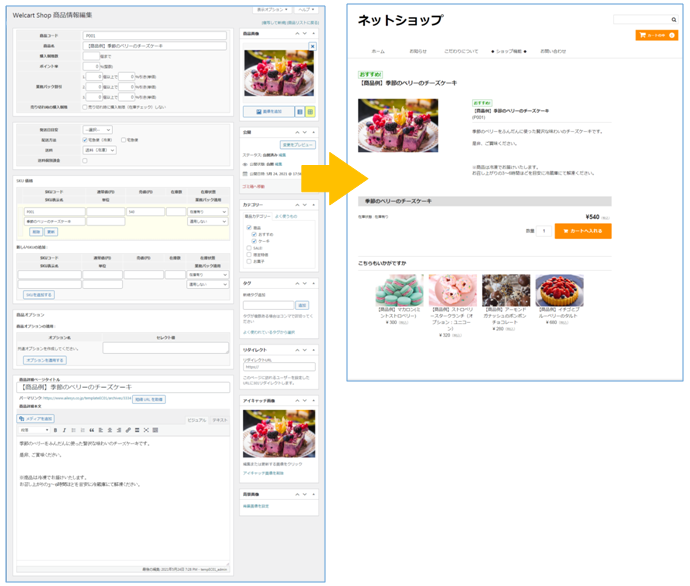Click the search magnifier icon in shop header
690x586 pixels.
(x=674, y=20)
